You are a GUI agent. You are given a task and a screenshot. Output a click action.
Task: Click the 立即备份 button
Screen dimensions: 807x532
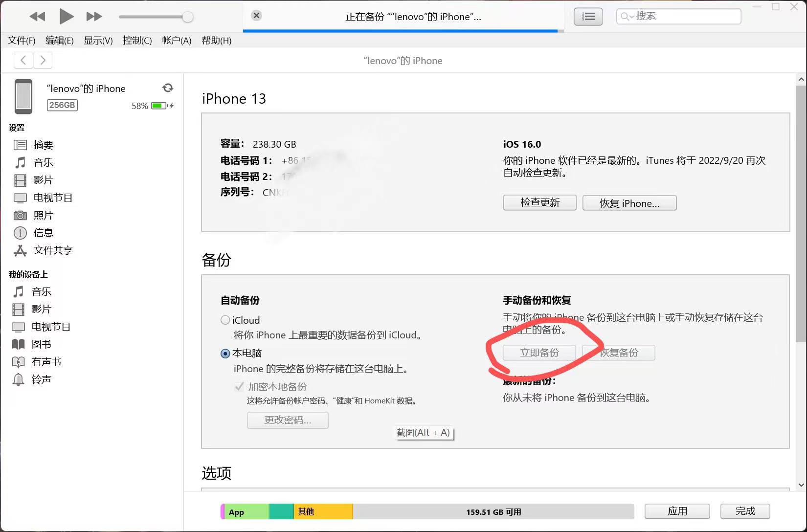(539, 353)
